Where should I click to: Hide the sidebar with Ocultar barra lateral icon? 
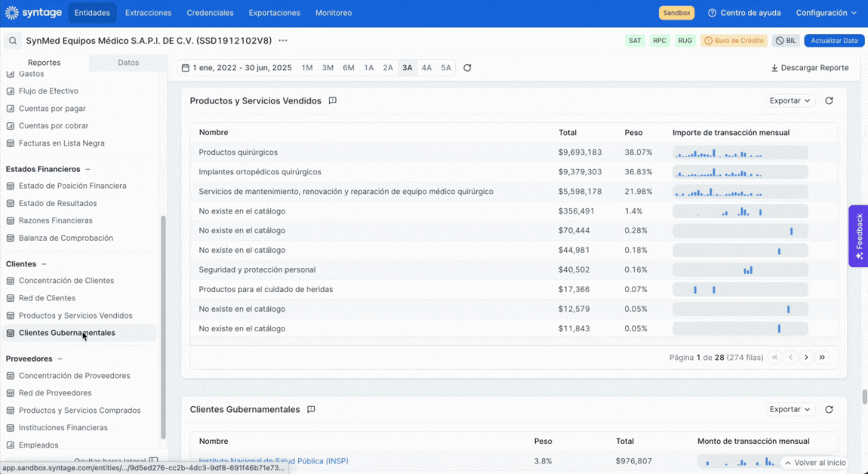pyautogui.click(x=153, y=460)
